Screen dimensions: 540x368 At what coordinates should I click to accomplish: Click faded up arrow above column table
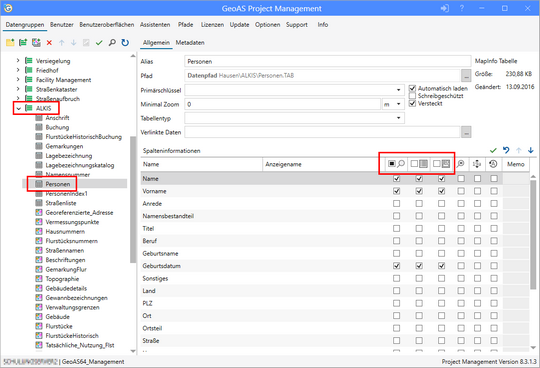(x=519, y=150)
